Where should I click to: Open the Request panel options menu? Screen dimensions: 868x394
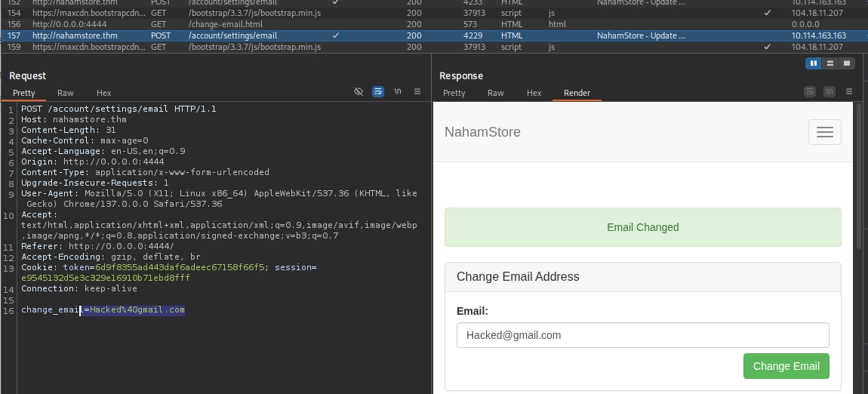tap(417, 91)
